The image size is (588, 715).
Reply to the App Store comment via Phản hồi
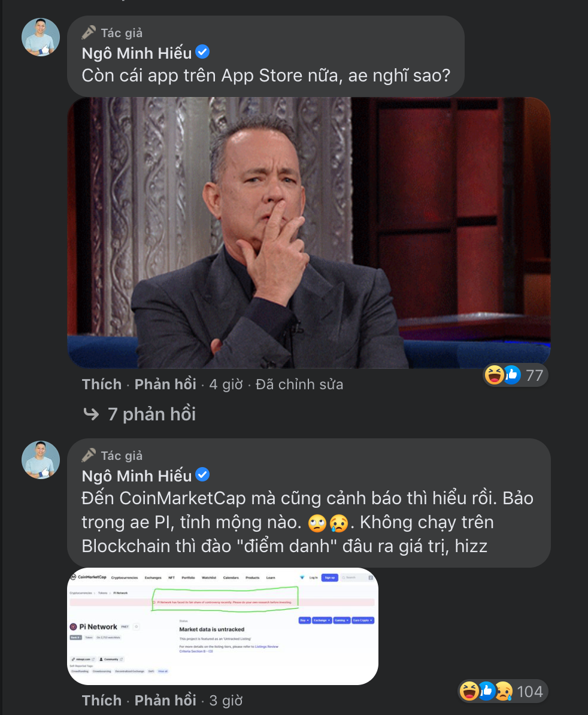point(165,384)
